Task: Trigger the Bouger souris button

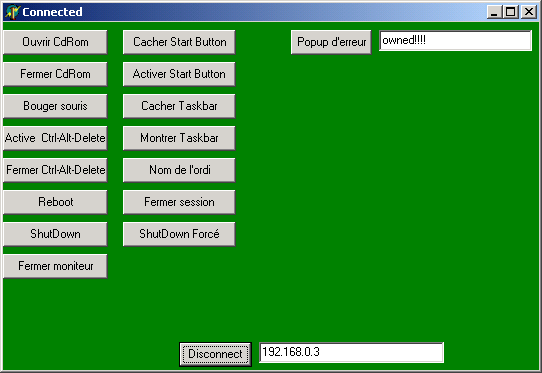Action: [x=55, y=106]
